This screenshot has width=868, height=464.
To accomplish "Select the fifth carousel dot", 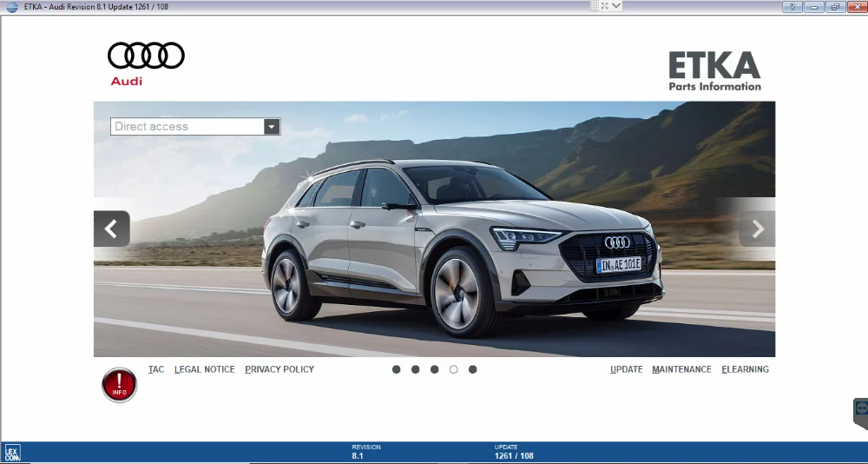I will (473, 369).
